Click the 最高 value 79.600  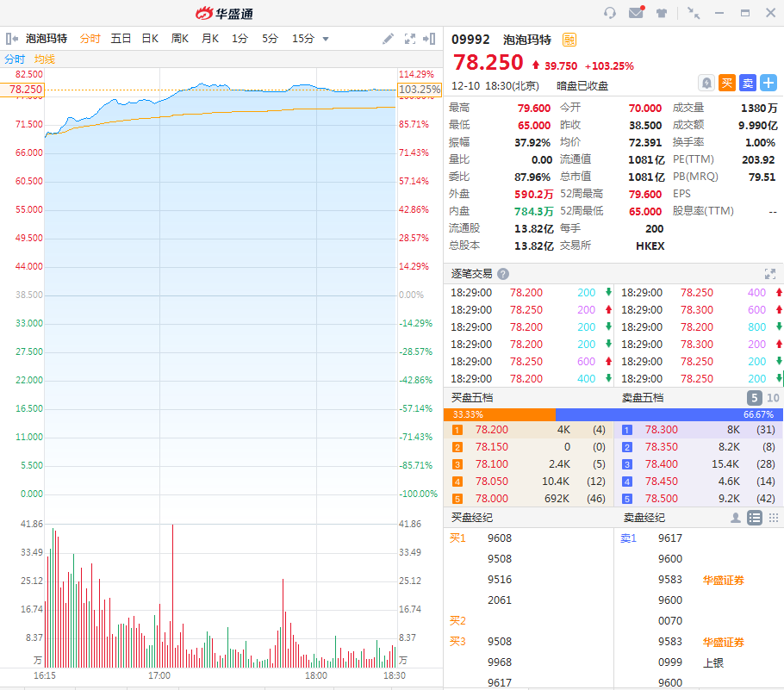tap(533, 109)
